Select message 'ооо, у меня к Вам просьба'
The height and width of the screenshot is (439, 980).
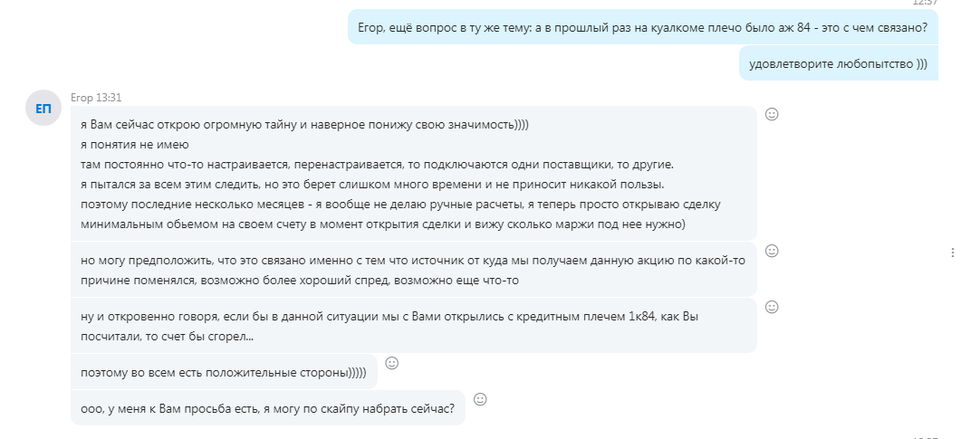click(x=267, y=408)
